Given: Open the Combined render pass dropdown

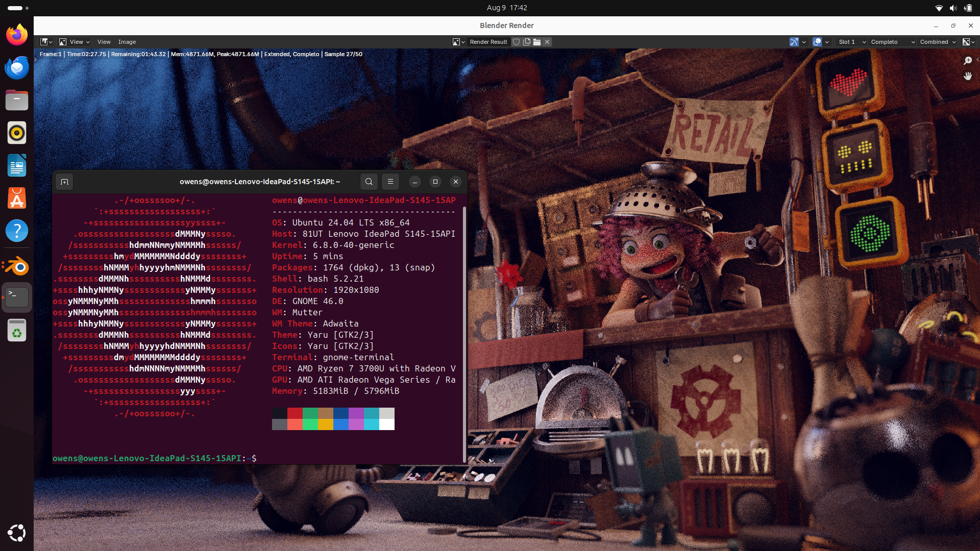Looking at the screenshot, I should [937, 42].
